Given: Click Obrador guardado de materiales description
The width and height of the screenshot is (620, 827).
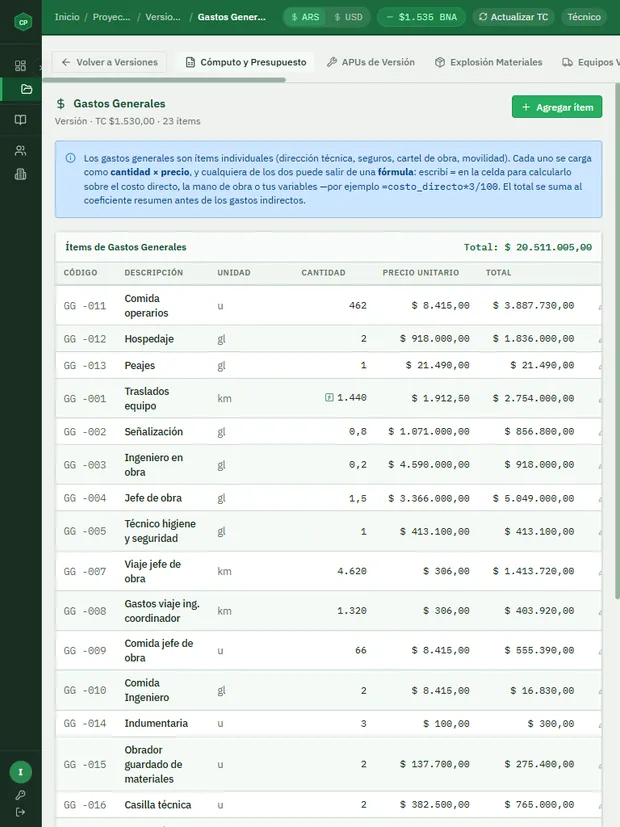Looking at the screenshot, I should pos(153,764).
